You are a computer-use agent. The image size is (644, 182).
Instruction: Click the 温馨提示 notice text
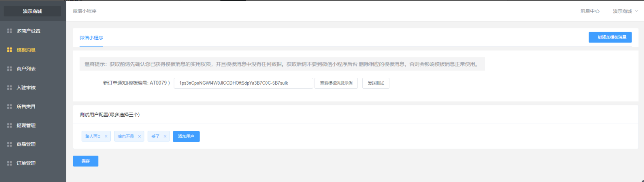[282, 64]
